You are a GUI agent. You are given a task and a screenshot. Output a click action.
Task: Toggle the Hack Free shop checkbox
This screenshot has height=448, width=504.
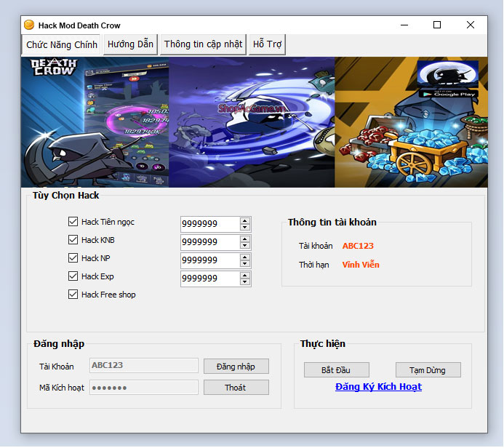(x=73, y=295)
